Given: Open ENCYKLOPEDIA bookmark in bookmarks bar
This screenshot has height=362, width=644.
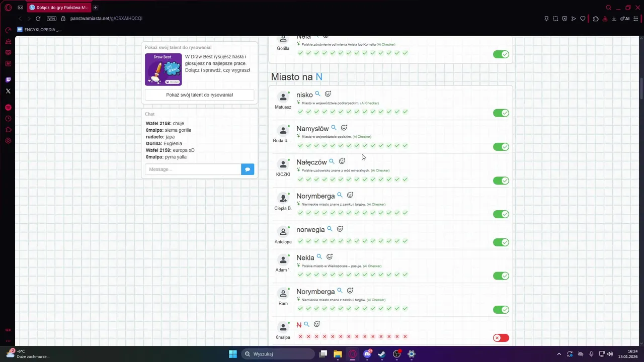Looking at the screenshot, I should click(39, 30).
